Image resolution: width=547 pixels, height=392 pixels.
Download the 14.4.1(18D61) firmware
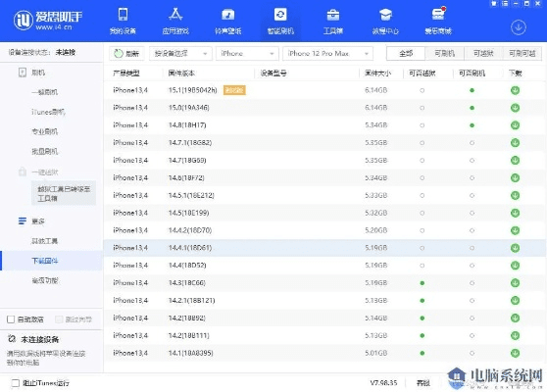pos(515,248)
